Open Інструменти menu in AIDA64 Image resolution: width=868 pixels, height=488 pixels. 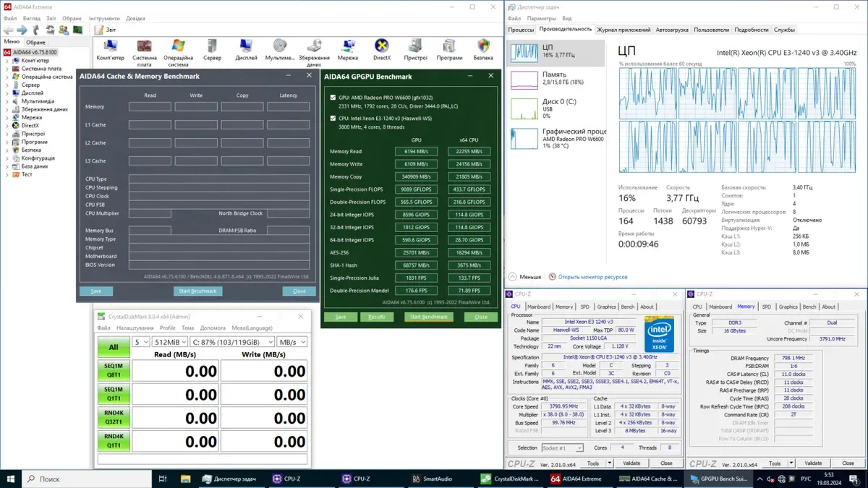[x=105, y=18]
